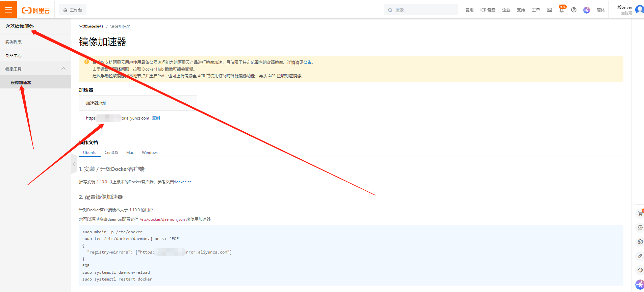Open the 支持 menu
644x292 pixels.
521,10
